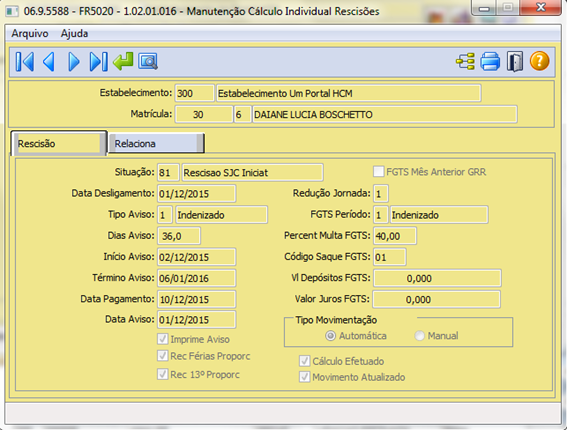The height and width of the screenshot is (430, 567).
Task: Open the Arquivo menu
Action: [30, 34]
